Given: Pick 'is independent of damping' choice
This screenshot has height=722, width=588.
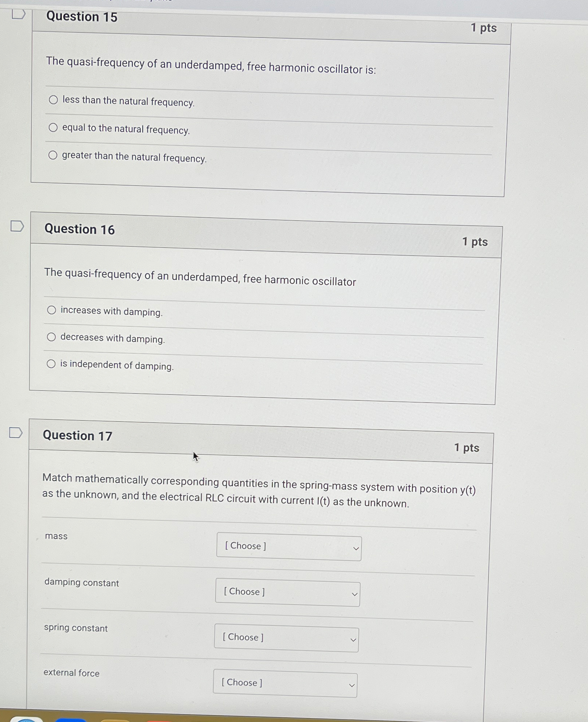Looking at the screenshot, I should tap(51, 364).
